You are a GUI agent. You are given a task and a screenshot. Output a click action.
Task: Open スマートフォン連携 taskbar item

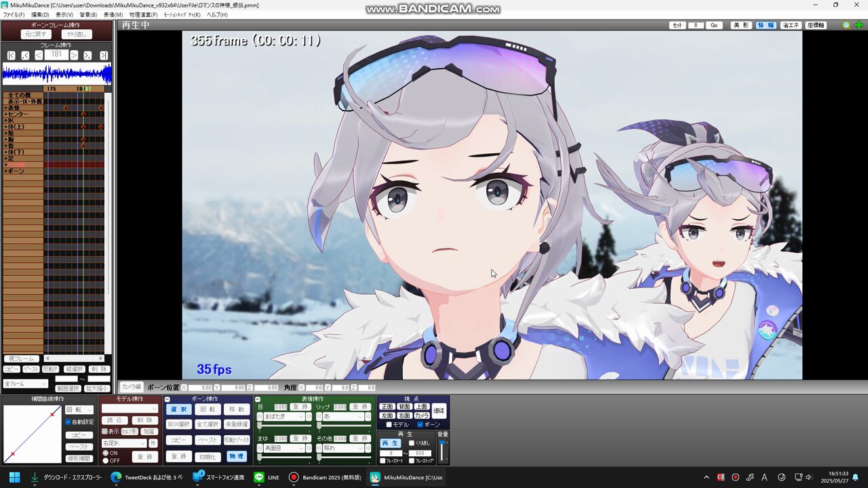point(218,477)
